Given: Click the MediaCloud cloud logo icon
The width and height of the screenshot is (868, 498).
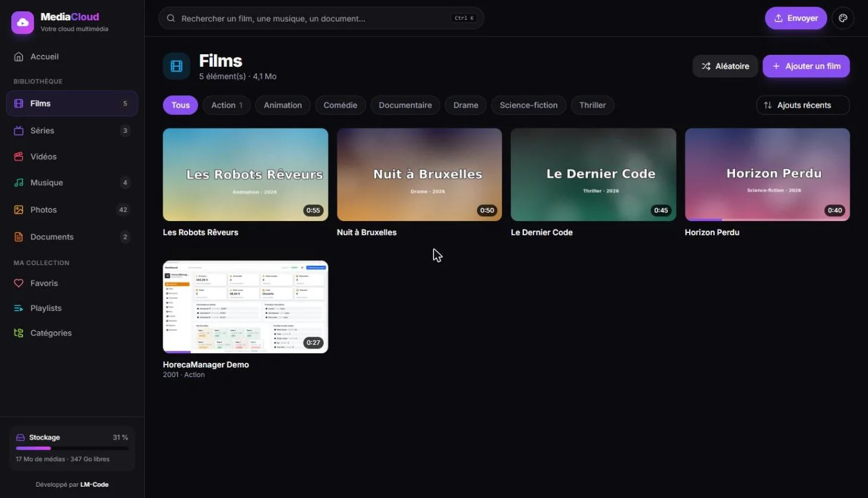Looking at the screenshot, I should click(23, 23).
